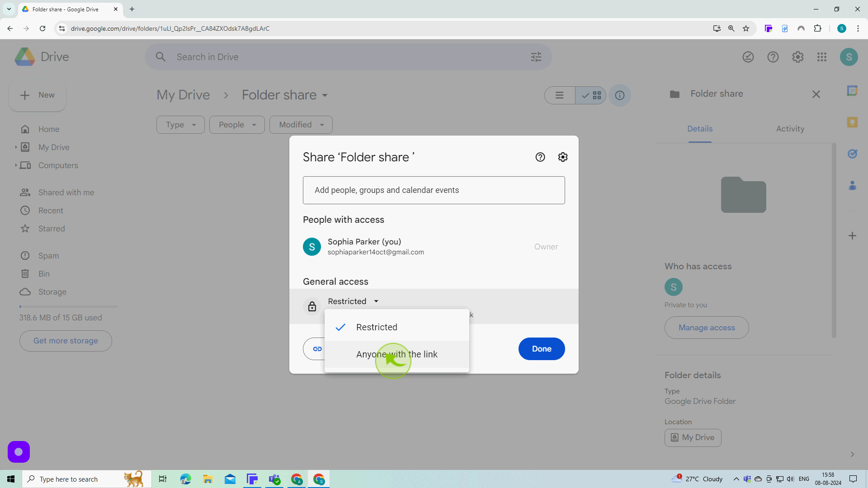Click My Drive breadcrumb link
Viewport: 868px width, 488px height.
click(x=183, y=95)
